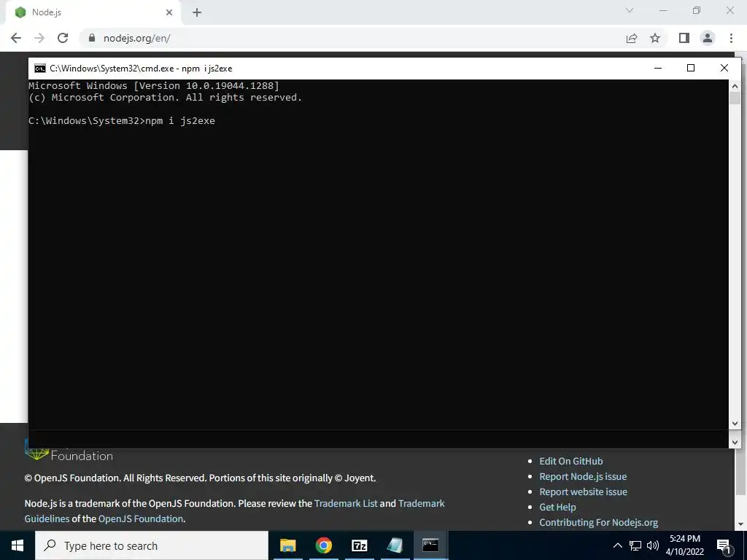This screenshot has height=560, width=747.
Task: Click the 'npm i js2exe' command text
Action: pos(180,121)
